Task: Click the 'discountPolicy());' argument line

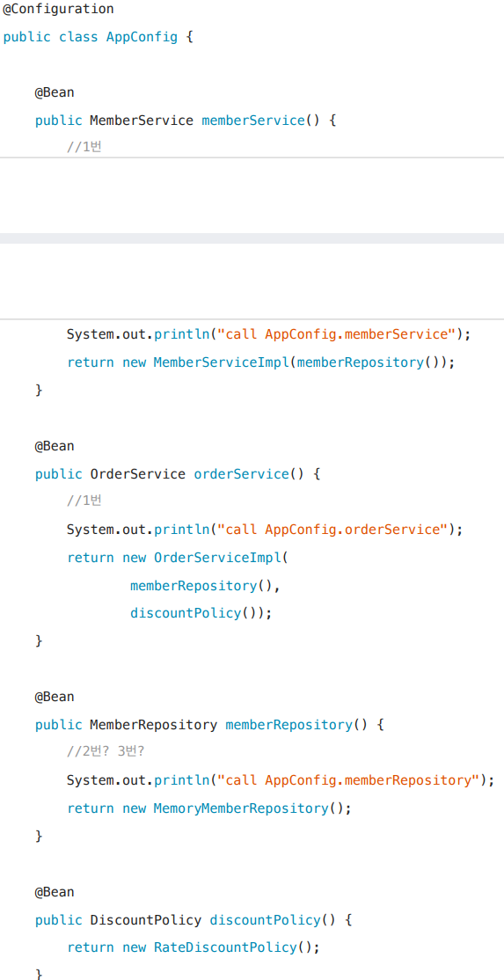Action: coord(201,613)
